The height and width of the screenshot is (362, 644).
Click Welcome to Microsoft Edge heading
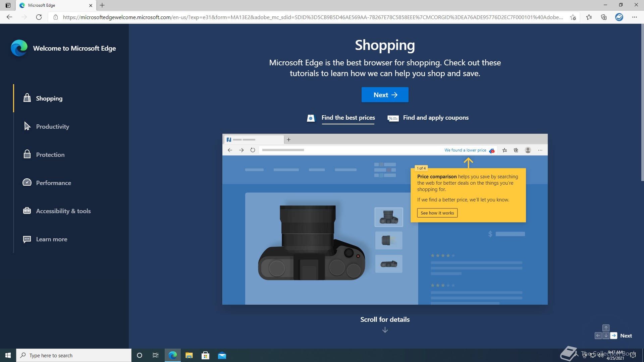coord(74,48)
